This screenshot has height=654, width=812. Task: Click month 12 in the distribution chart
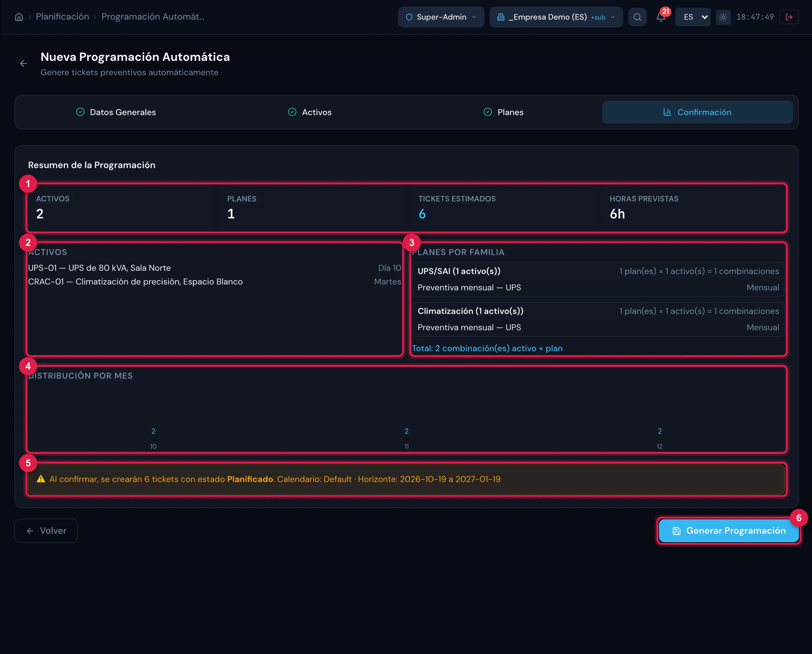click(x=659, y=446)
